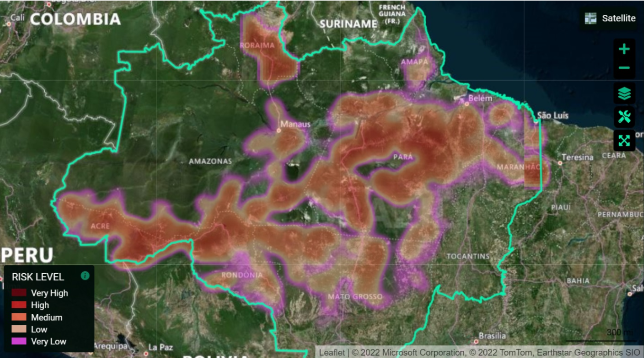Click the PARÁ state label

click(403, 157)
